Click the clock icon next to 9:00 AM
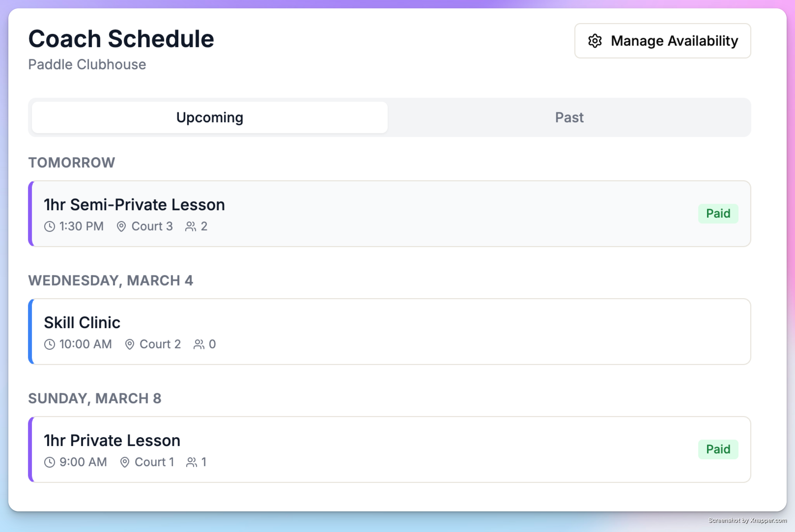Image resolution: width=795 pixels, height=532 pixels. coord(50,462)
